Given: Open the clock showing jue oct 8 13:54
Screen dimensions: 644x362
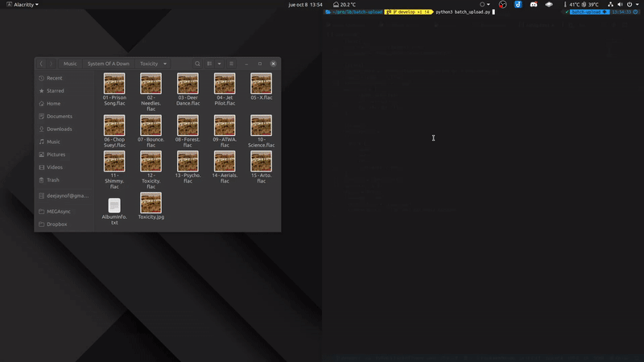Looking at the screenshot, I should pyautogui.click(x=305, y=5).
